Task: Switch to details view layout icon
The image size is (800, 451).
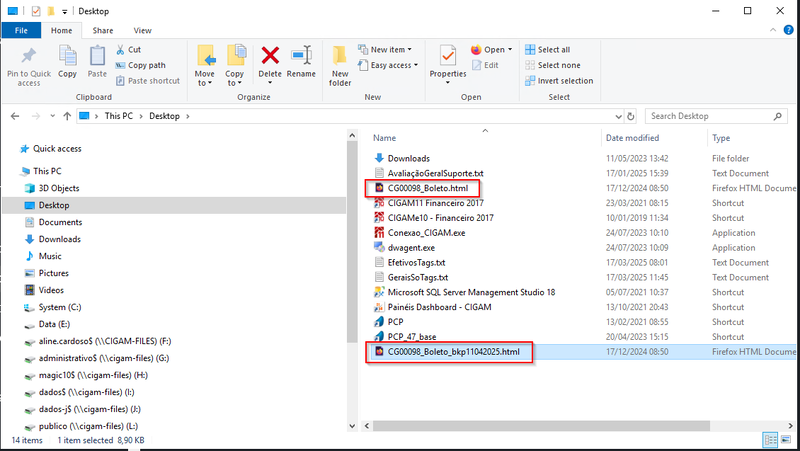Action: coord(770,440)
